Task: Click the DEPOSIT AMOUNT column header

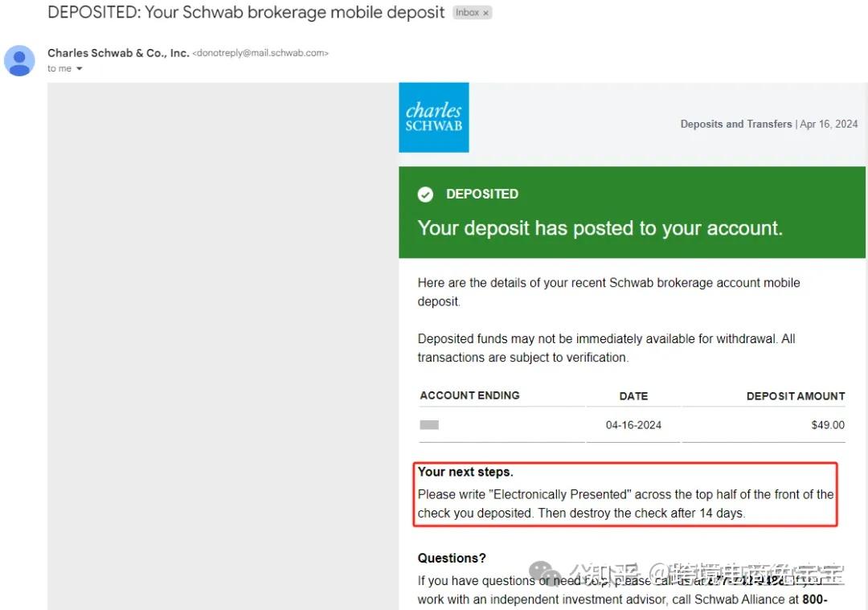Action: point(795,396)
